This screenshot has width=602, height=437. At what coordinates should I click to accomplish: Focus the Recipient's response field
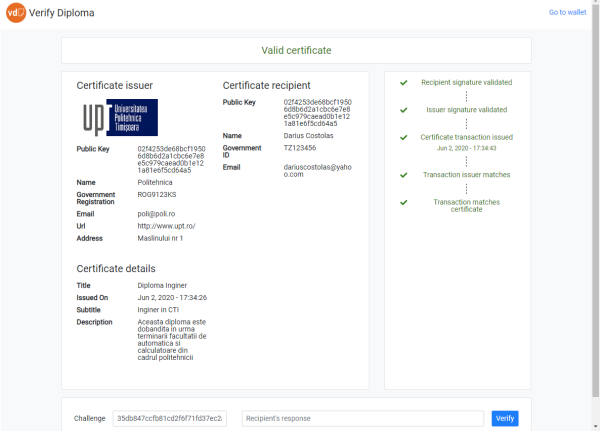[362, 419]
